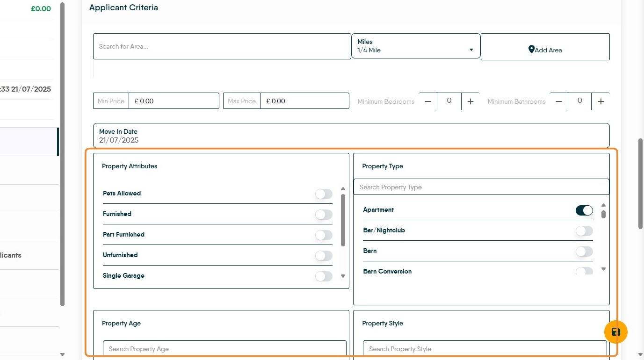Decrease Minimum Bedrooms with minus icon
Screen dimensions: 644x360
point(427,101)
